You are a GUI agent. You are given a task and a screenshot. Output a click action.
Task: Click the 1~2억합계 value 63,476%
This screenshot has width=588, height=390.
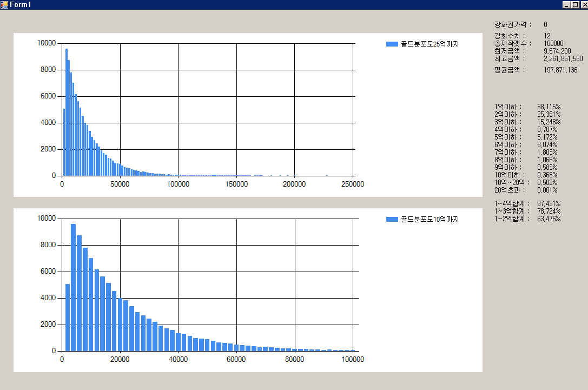[x=549, y=219]
